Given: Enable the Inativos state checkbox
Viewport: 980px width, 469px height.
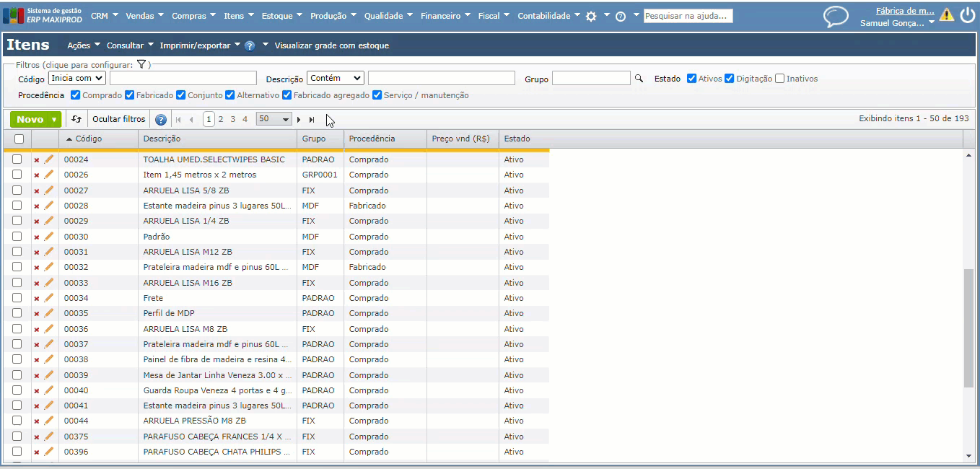Looking at the screenshot, I should [779, 79].
